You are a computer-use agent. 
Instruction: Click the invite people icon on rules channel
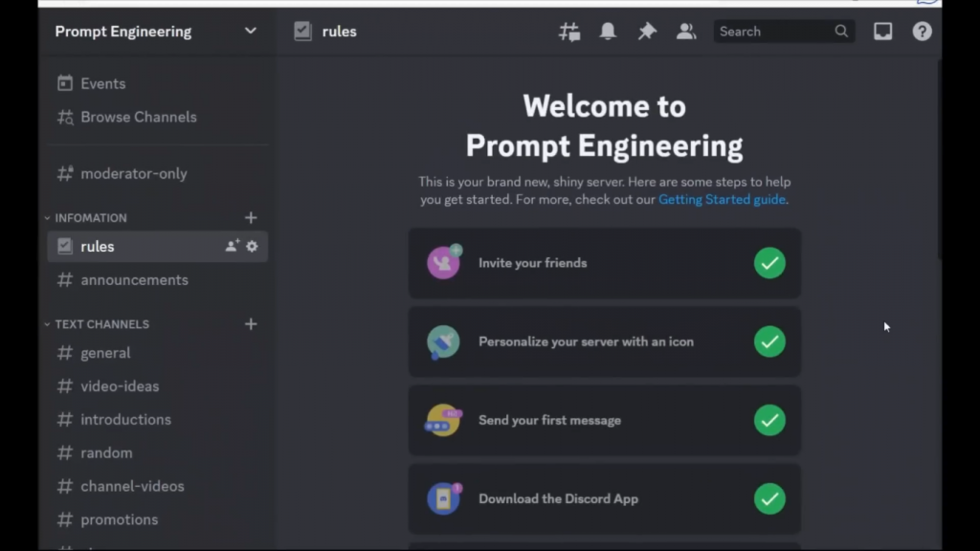232,246
